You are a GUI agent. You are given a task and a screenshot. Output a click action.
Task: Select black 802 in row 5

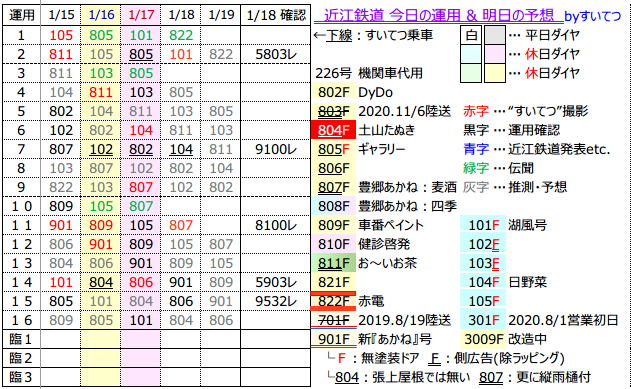click(61, 111)
